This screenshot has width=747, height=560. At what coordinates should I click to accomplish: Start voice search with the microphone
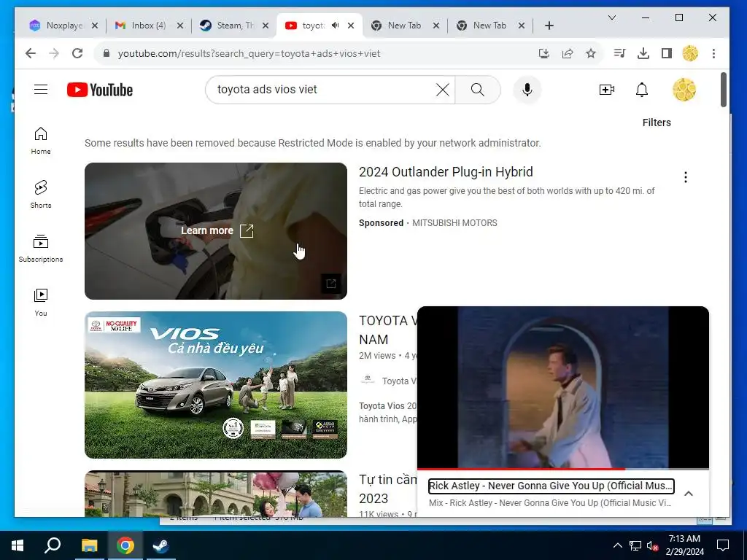click(x=527, y=90)
